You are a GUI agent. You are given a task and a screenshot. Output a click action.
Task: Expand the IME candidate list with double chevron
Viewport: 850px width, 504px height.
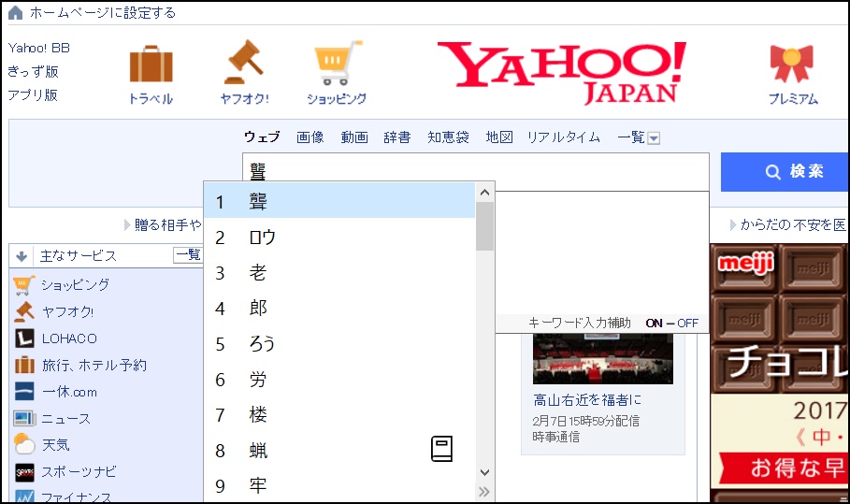(483, 492)
